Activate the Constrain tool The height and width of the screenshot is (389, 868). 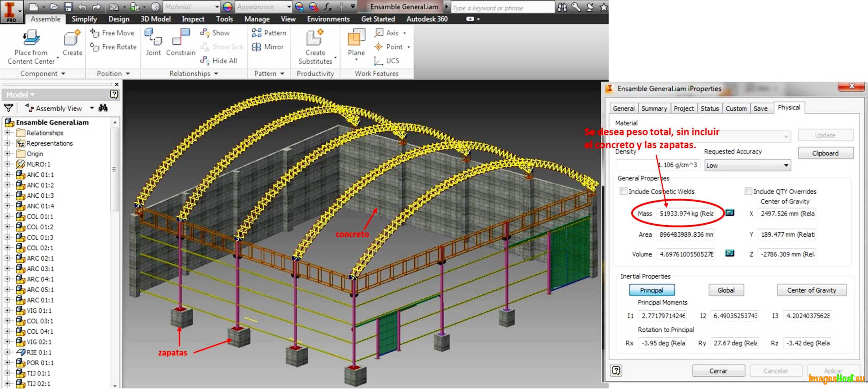point(181,42)
